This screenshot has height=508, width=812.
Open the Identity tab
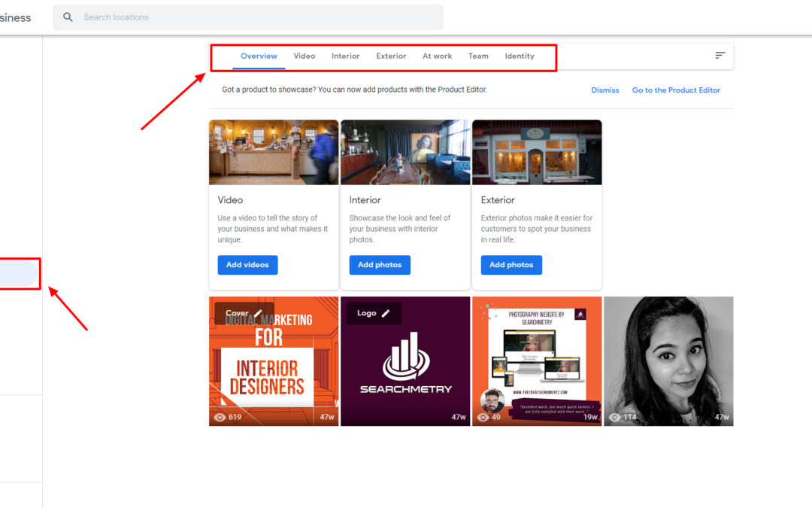(520, 56)
